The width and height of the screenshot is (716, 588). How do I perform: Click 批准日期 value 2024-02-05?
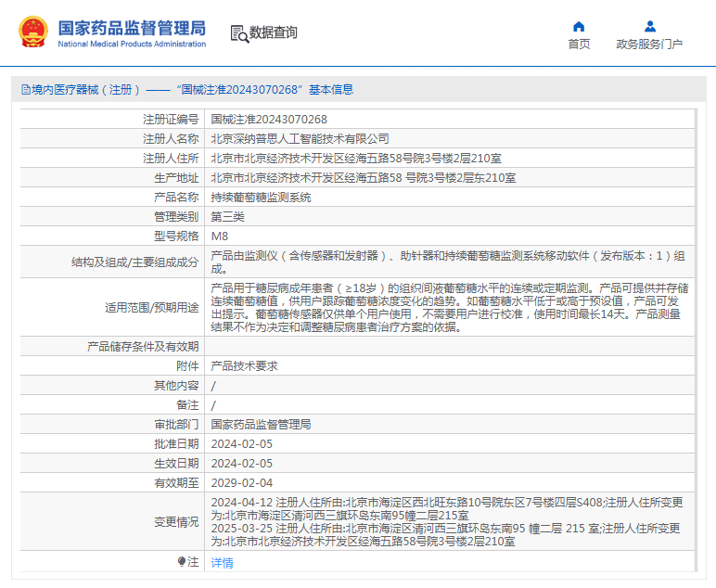point(241,443)
